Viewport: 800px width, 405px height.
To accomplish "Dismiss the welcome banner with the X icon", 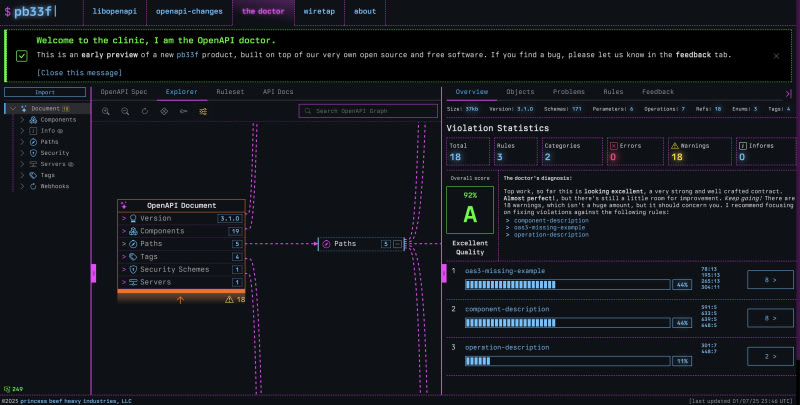I will [776, 56].
